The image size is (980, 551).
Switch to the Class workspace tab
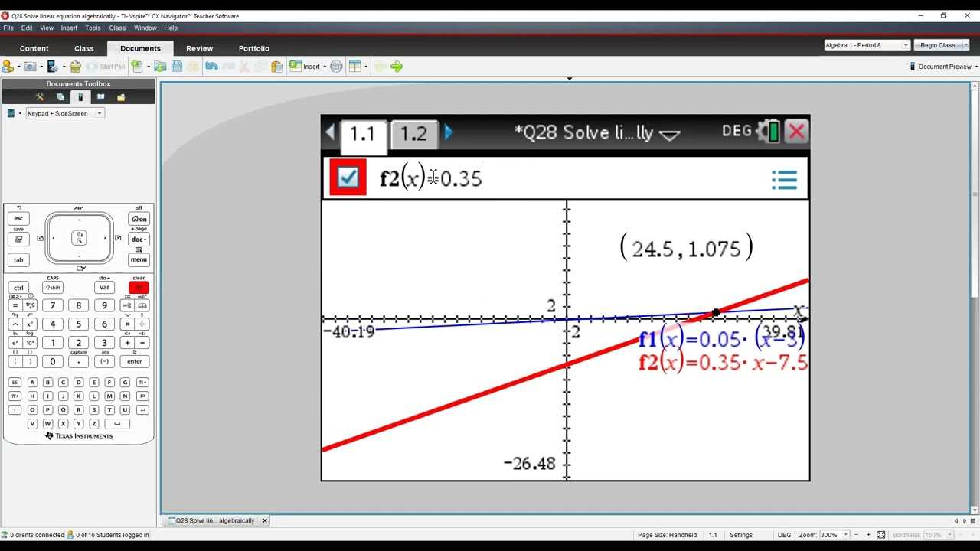(84, 48)
